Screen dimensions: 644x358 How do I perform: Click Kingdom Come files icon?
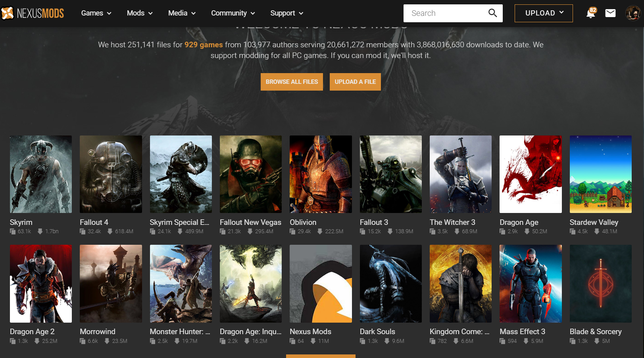[433, 341]
